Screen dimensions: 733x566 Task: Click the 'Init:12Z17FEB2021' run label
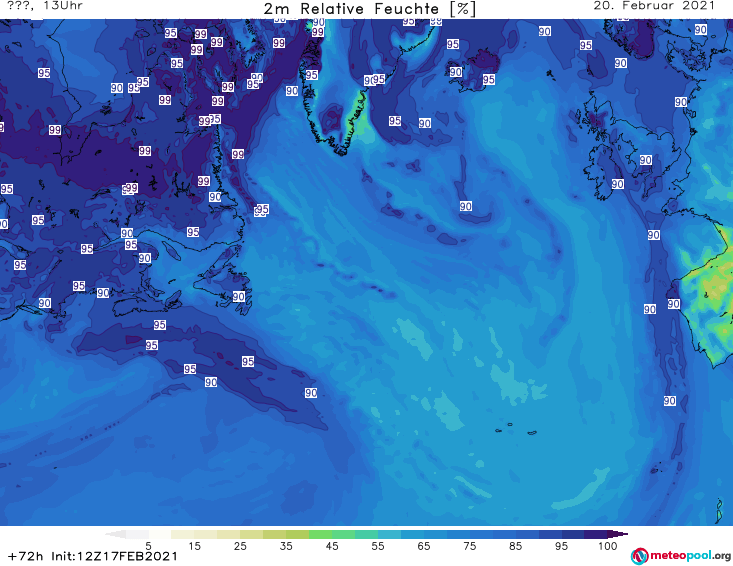[115, 556]
